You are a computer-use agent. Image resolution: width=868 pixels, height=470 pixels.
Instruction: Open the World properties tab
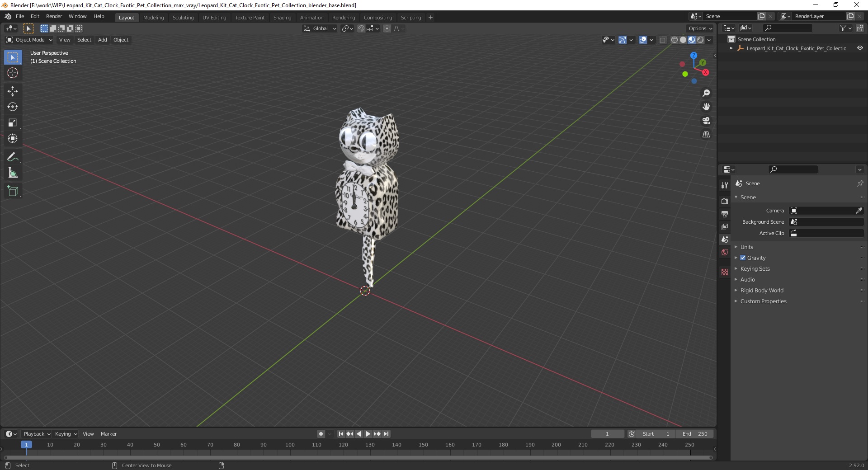(x=725, y=252)
